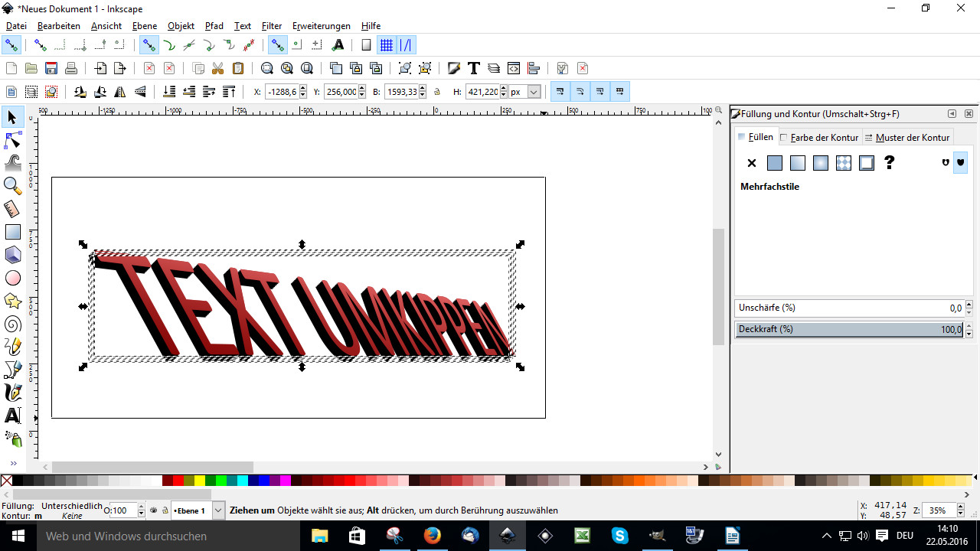Pick the Star and polygon tool
The width and height of the screenshot is (980, 551).
[12, 301]
